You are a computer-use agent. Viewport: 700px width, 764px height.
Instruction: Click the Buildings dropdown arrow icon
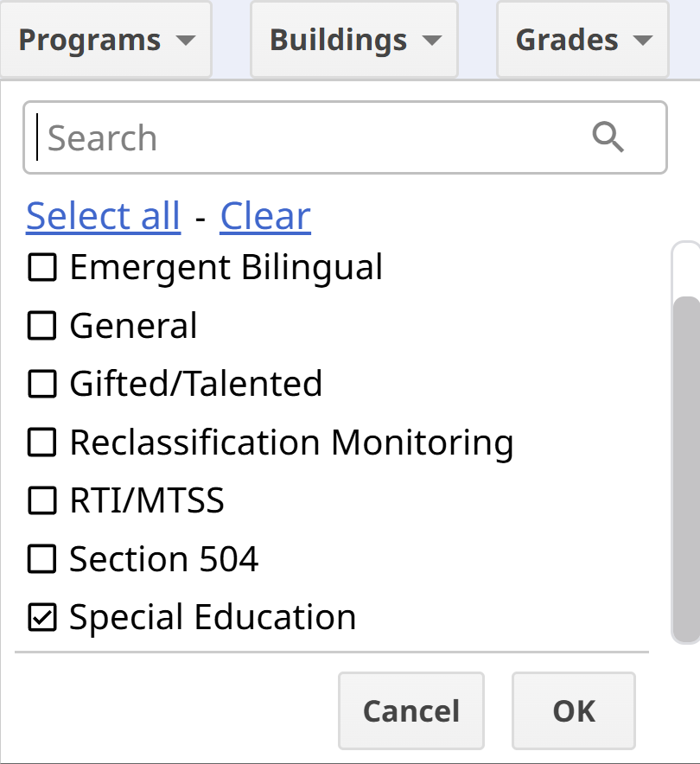[431, 41]
